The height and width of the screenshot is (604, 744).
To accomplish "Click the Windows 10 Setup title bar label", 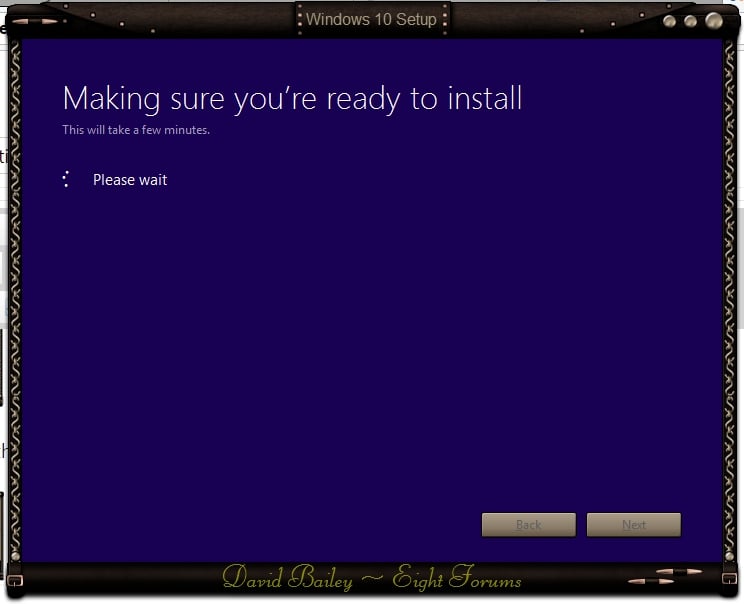I will tap(371, 19).
